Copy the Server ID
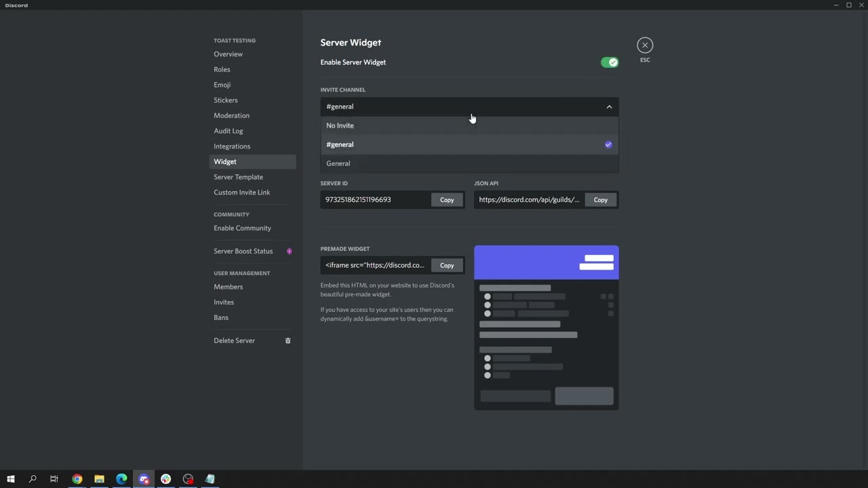The image size is (868, 488). [x=447, y=200]
